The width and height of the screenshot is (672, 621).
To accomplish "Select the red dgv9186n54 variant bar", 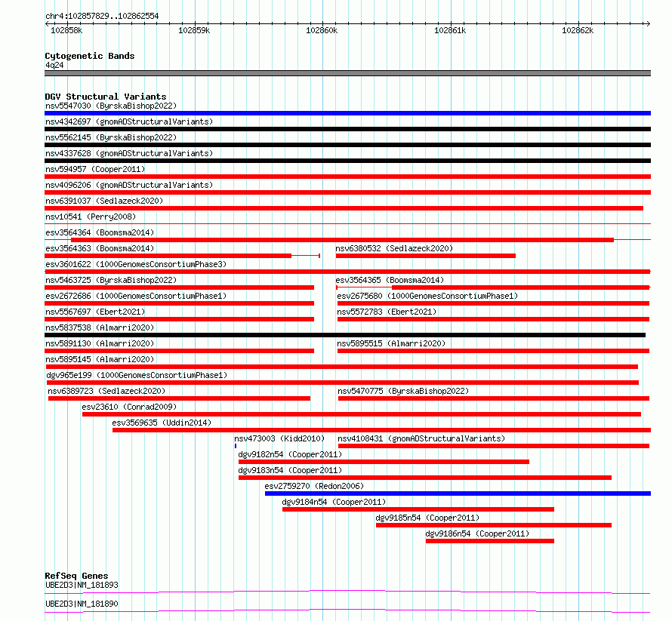I will 490,541.
